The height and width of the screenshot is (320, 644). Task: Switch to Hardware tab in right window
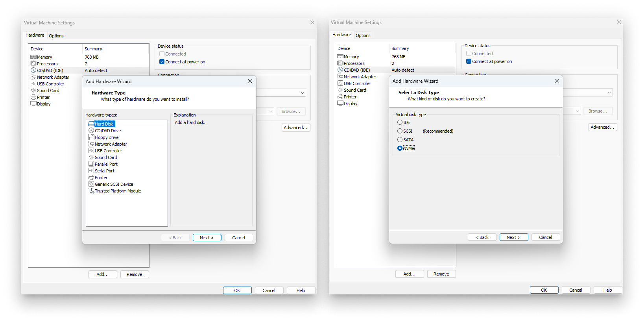[x=342, y=35]
